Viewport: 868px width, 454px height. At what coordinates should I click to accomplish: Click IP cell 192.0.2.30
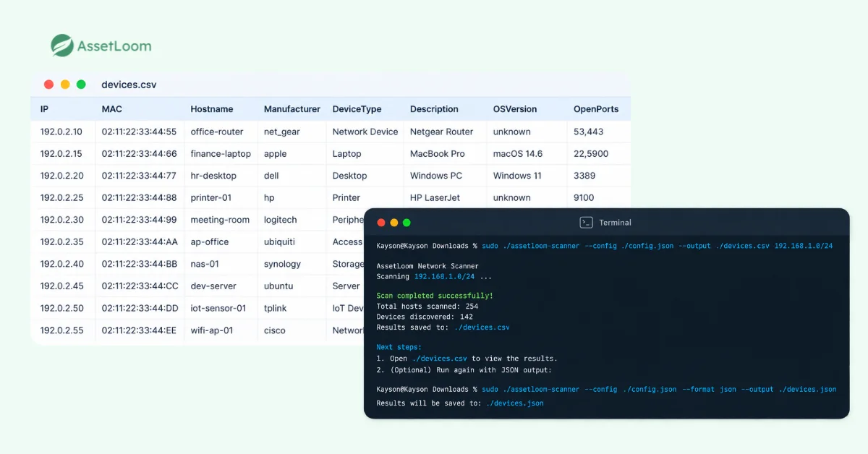[x=61, y=220]
